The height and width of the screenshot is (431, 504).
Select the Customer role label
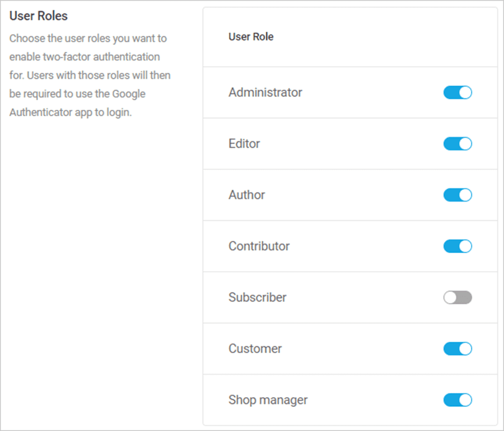tap(255, 349)
